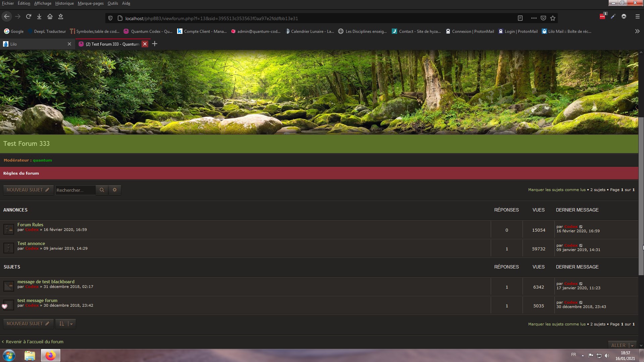Show more bookmarks chevron
The width and height of the screenshot is (644, 362).
click(637, 31)
